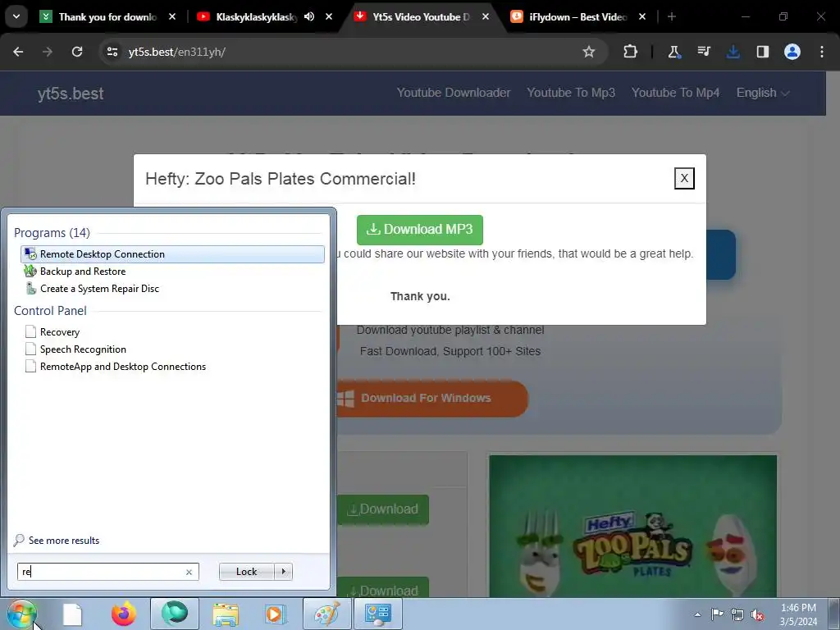Launch Firefox from the taskbar
This screenshot has height=630, width=840.
tap(124, 614)
